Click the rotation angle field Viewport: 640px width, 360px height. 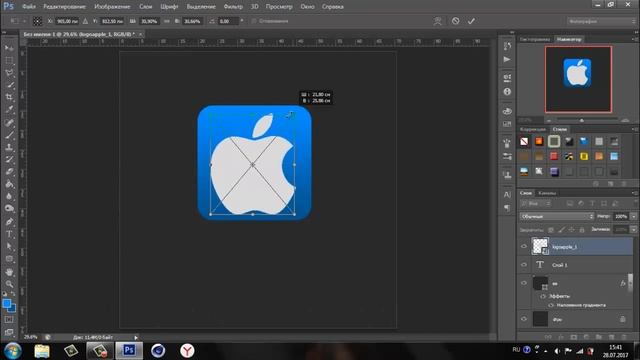228,21
